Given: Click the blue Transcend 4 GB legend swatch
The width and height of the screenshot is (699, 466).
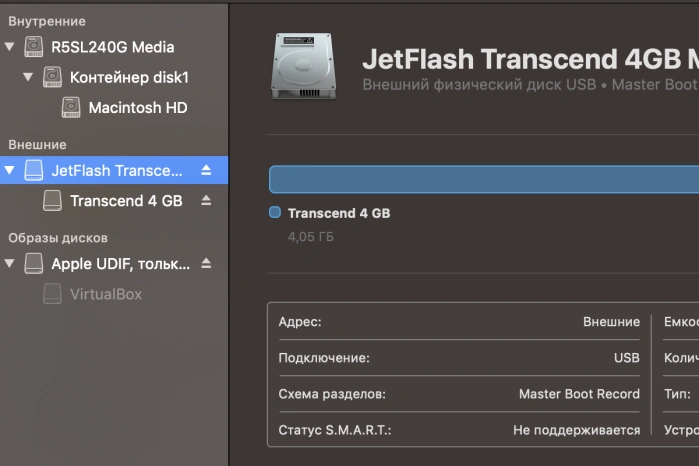Looking at the screenshot, I should point(275,212).
